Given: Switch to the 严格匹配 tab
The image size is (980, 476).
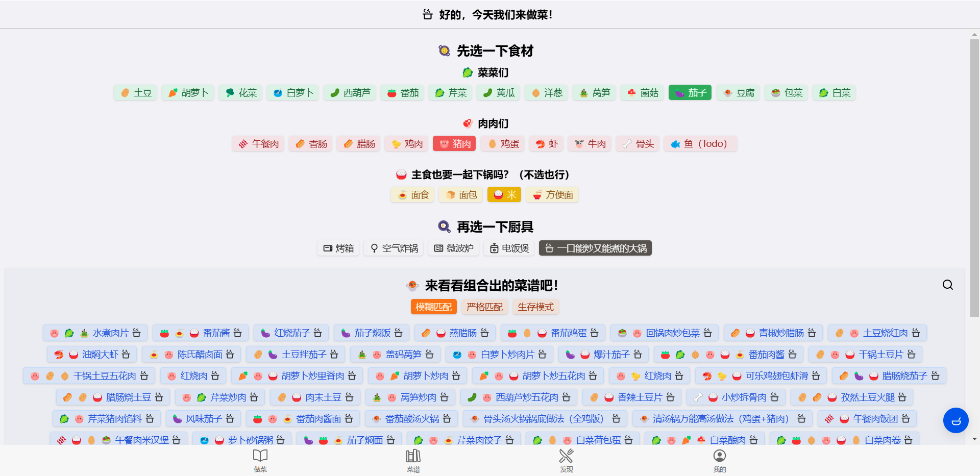Looking at the screenshot, I should tap(484, 307).
